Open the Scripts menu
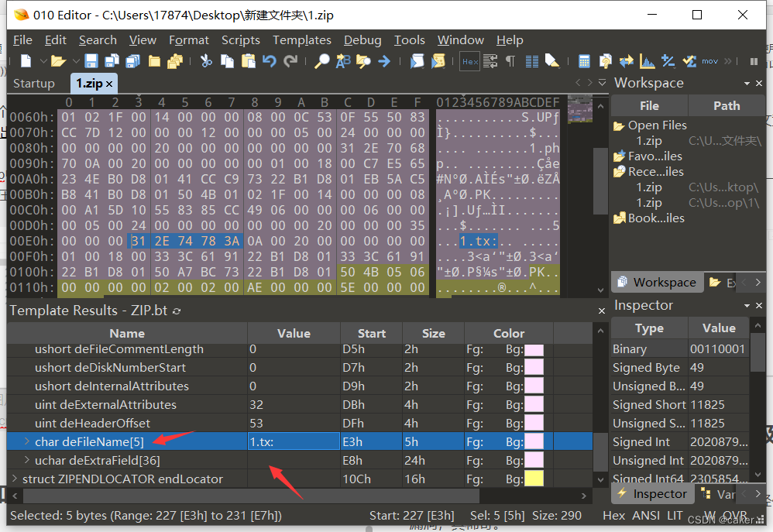The image size is (773, 532). coord(240,40)
